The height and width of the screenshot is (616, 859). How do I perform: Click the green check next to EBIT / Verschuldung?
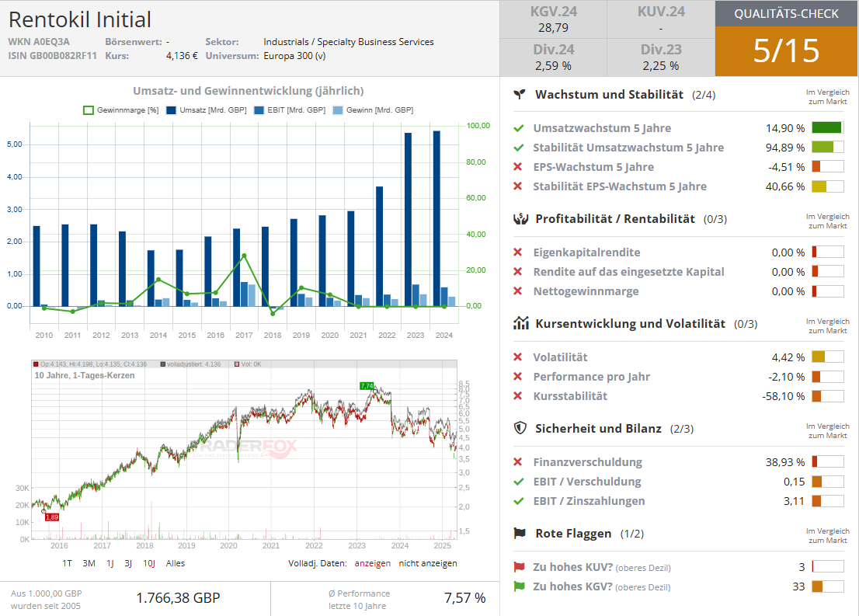(x=518, y=481)
